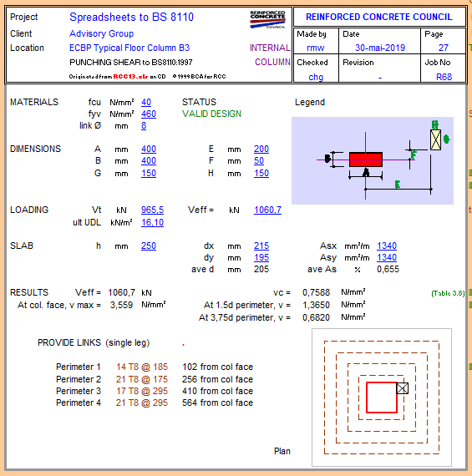Screen dimensions: 472x476
Task: Select the Asy value 1340
Action: coord(387,258)
